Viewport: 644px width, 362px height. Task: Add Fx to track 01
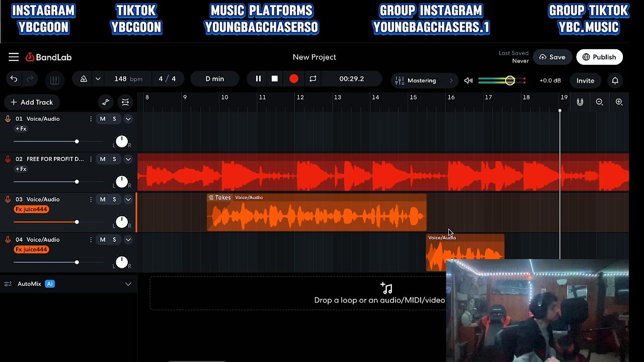[x=21, y=129]
